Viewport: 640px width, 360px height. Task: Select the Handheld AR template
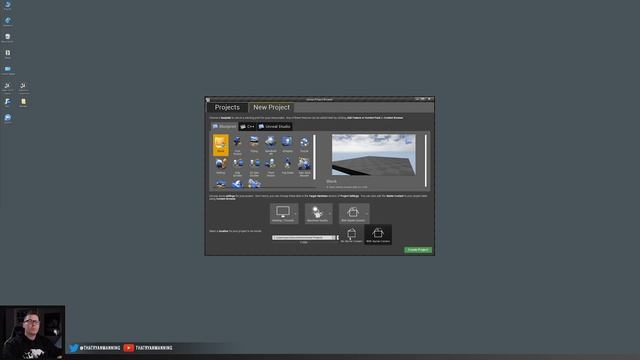[x=271, y=145]
